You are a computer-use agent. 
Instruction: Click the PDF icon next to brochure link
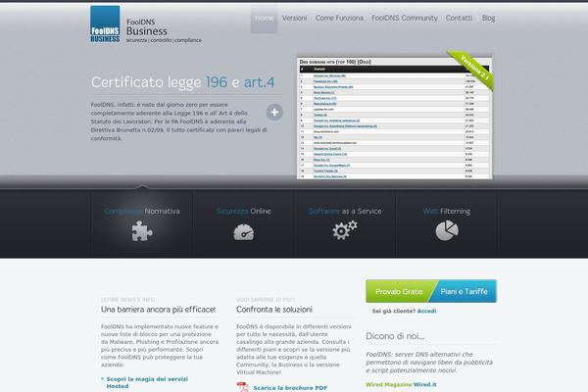[242, 387]
